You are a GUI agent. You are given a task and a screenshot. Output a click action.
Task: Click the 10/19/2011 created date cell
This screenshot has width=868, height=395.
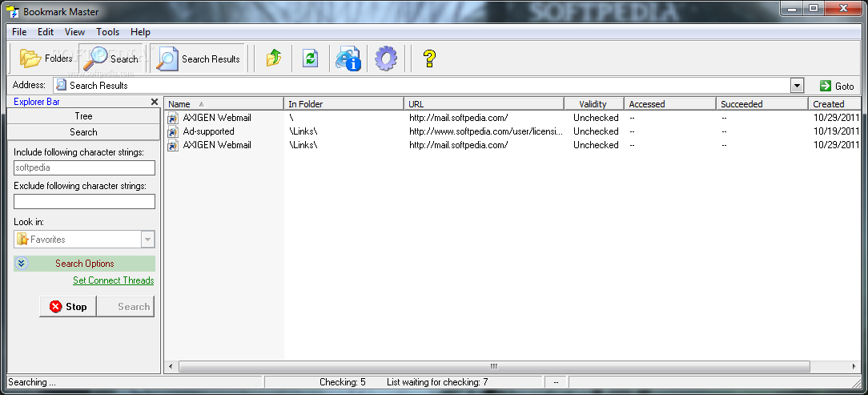836,131
